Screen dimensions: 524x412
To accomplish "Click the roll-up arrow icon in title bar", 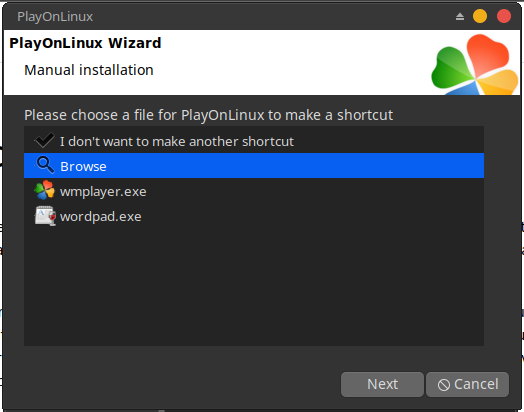I will coord(460,16).
